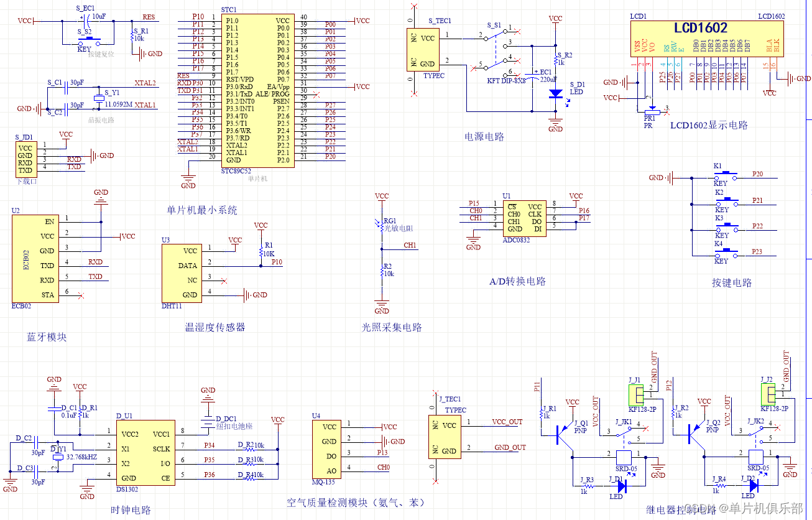Screen dimensions: 812x520
Task: Pick the ECB02 Bluetooth module U2
Action: pyautogui.click(x=35, y=258)
